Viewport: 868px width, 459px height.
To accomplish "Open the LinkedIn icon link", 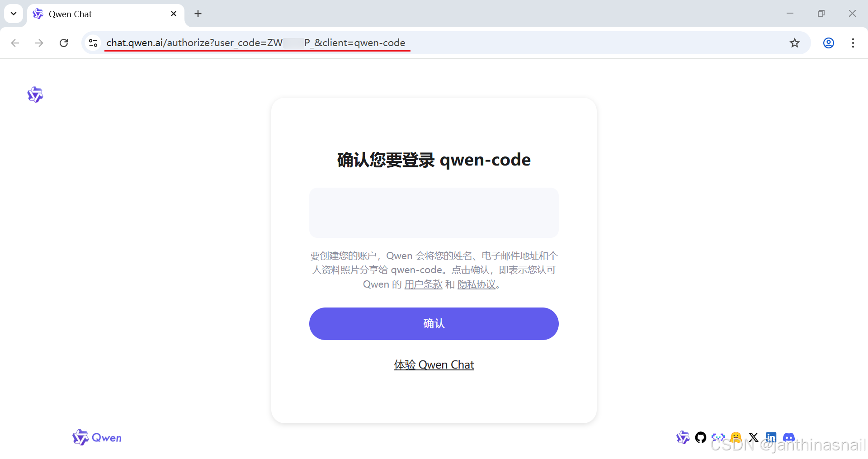I will tap(771, 437).
